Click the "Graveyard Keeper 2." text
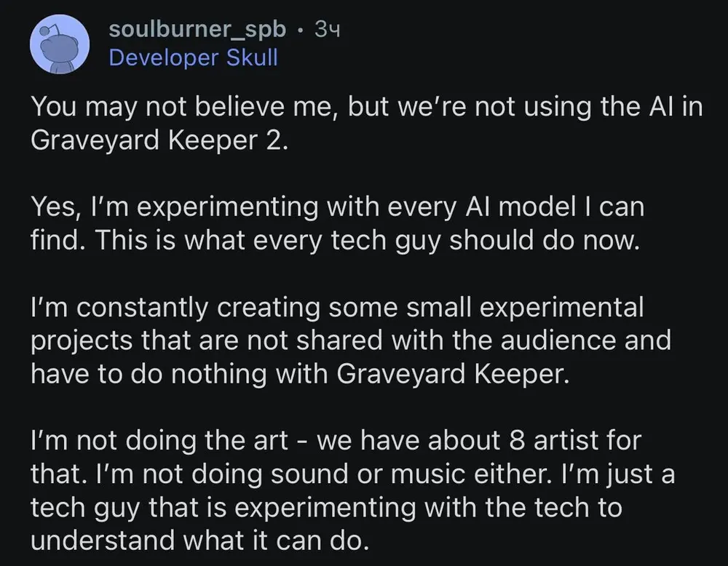 [x=159, y=140]
